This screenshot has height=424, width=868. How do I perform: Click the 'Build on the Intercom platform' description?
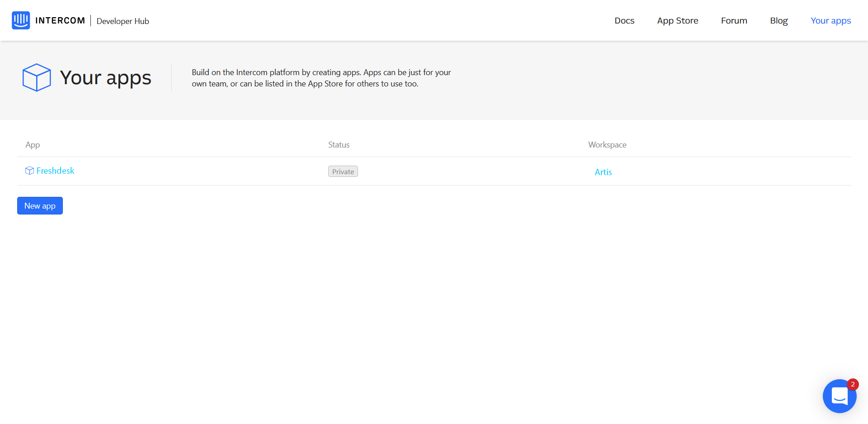tap(321, 78)
